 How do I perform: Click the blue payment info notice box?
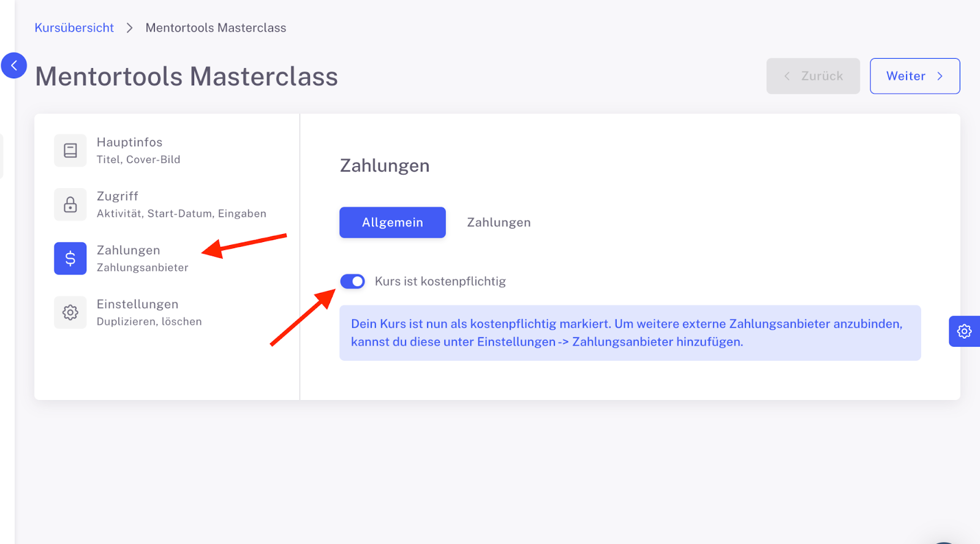click(x=630, y=333)
